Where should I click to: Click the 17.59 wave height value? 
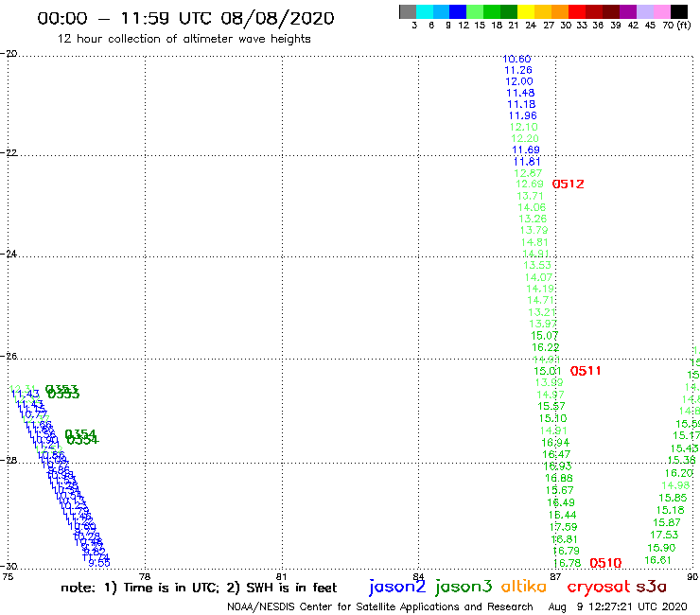click(x=564, y=527)
